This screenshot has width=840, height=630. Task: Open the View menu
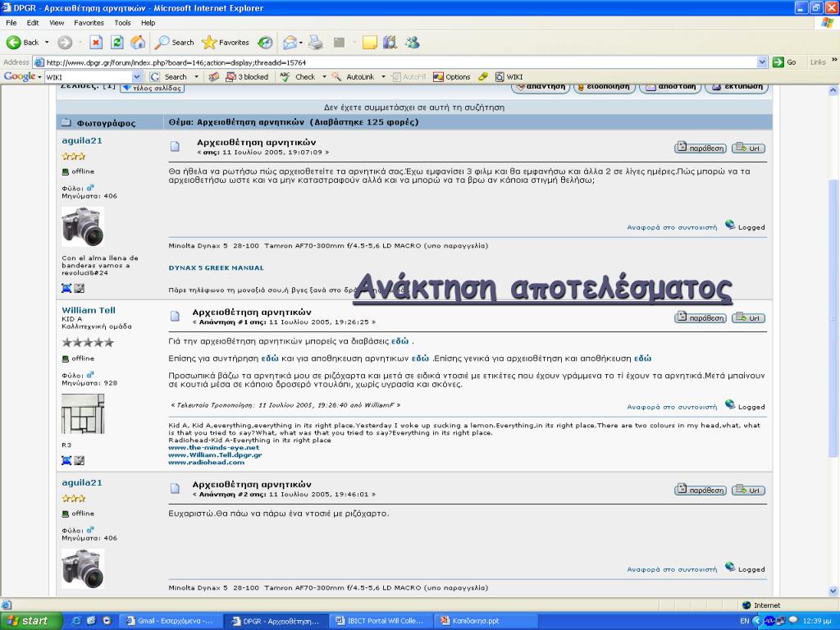tap(57, 23)
